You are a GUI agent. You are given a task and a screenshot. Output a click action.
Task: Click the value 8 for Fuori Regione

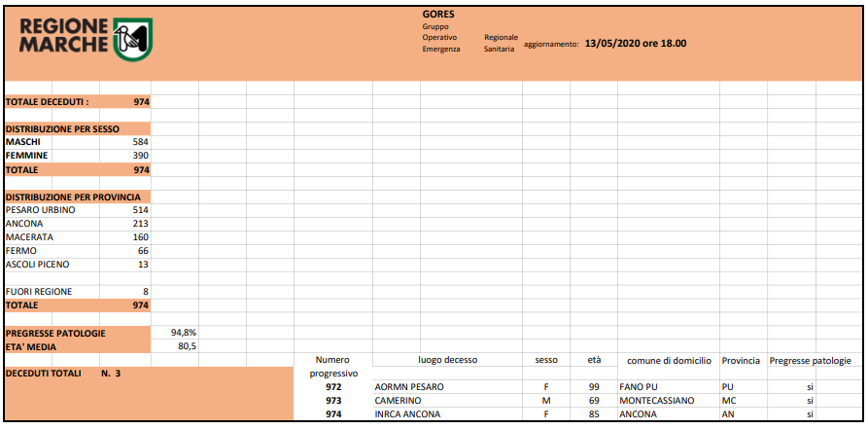point(146,292)
